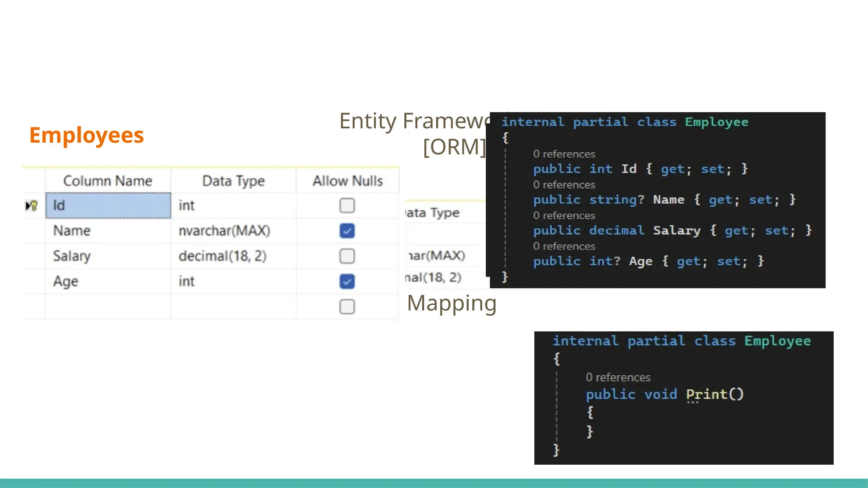Image resolution: width=868 pixels, height=488 pixels.
Task: Select the Age column name cell
Action: click(108, 281)
